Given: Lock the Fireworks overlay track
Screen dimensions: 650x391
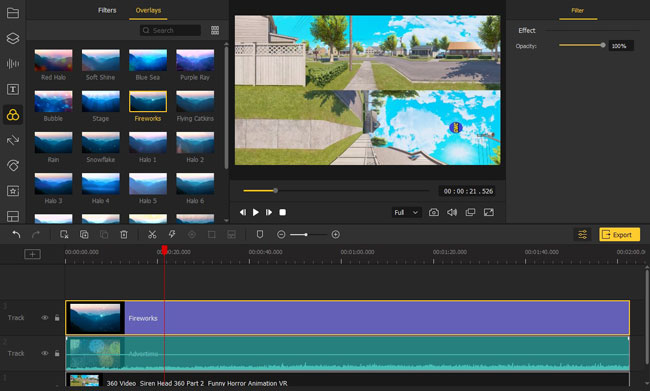Looking at the screenshot, I should pos(57,318).
